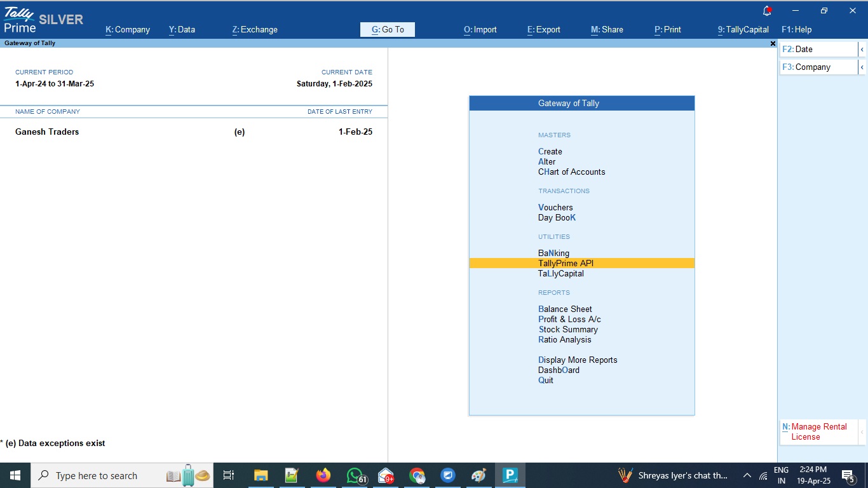This screenshot has height=488, width=868.
Task: Select Vouchers under Transactions
Action: [x=555, y=208]
